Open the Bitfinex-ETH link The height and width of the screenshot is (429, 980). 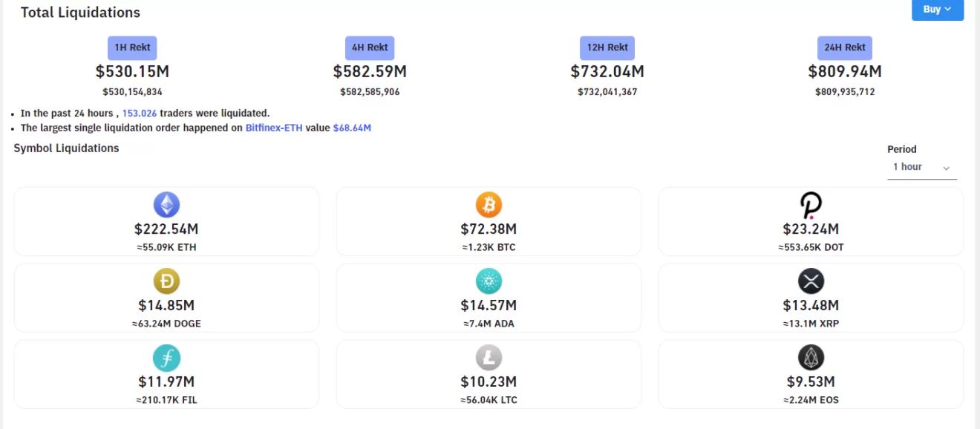(274, 128)
